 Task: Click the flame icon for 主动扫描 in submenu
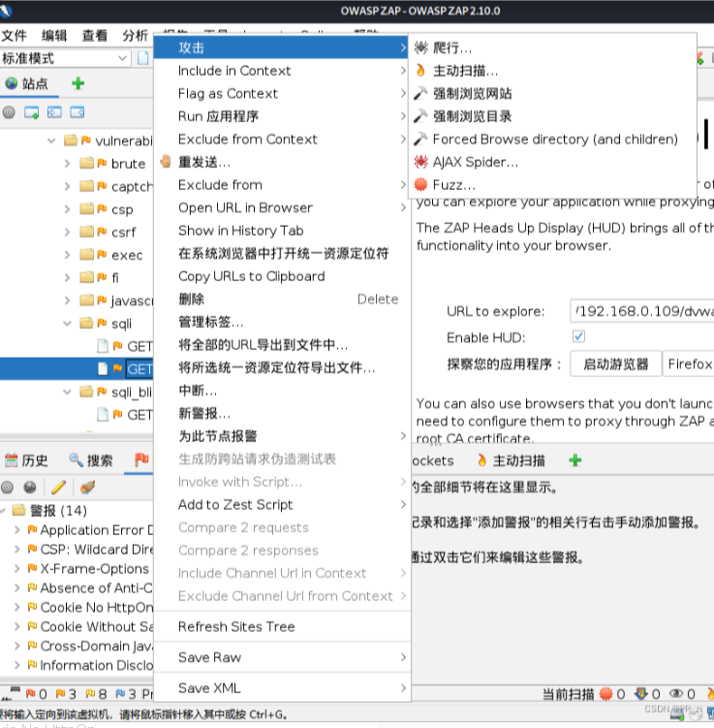click(x=420, y=71)
